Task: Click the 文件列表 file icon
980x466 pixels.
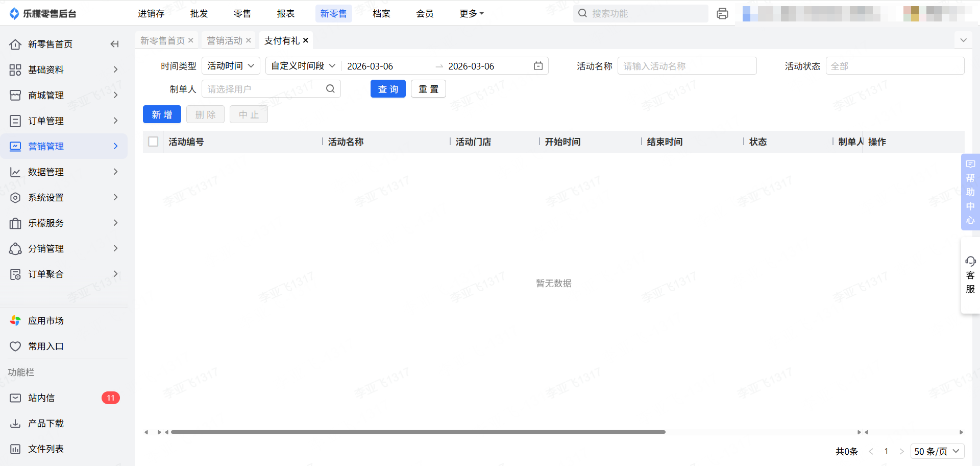Action: point(15,449)
